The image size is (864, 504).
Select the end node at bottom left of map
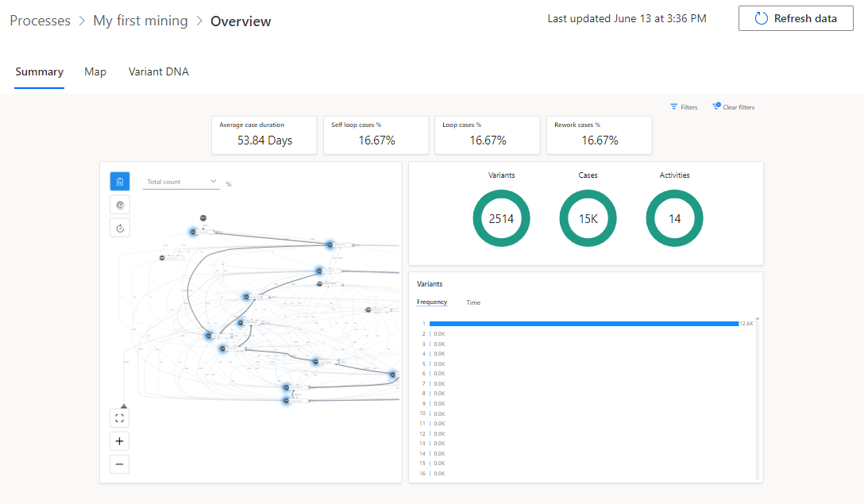(124, 406)
